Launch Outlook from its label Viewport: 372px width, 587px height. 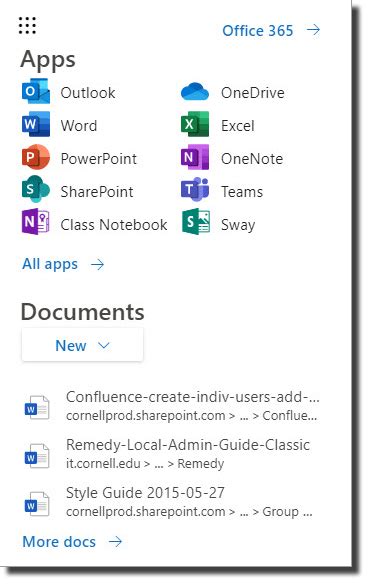pyautogui.click(x=88, y=93)
